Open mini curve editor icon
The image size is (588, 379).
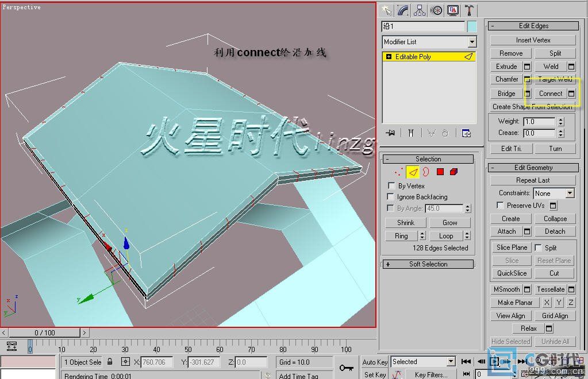coord(11,346)
